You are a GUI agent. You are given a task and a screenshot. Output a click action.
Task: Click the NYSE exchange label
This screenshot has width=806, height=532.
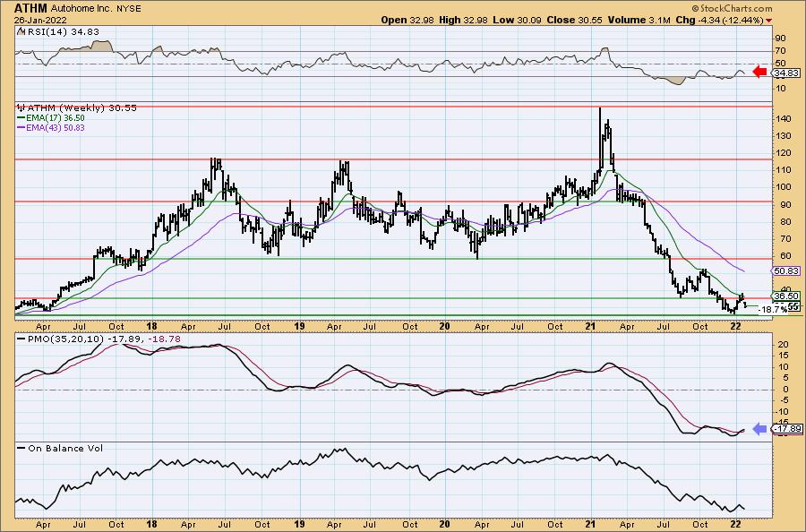[x=127, y=9]
